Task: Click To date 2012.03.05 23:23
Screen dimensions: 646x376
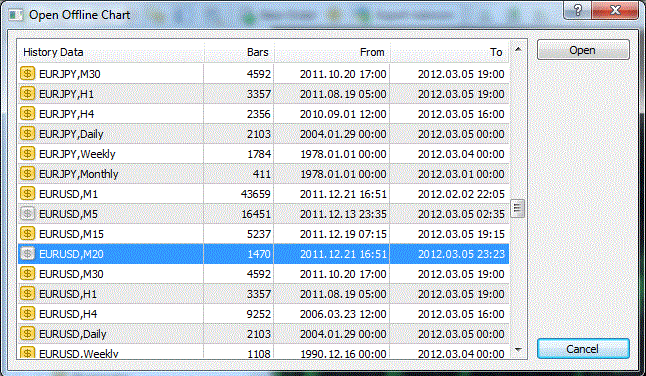Action: (461, 254)
